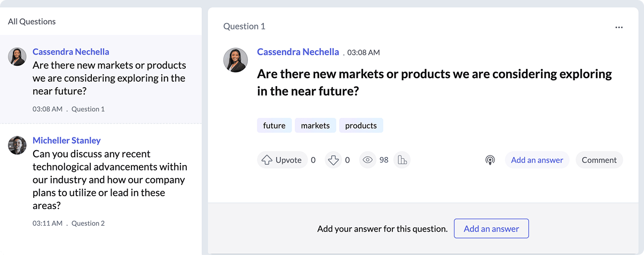The width and height of the screenshot is (644, 255).
Task: Select the 'products' tag
Action: click(361, 126)
